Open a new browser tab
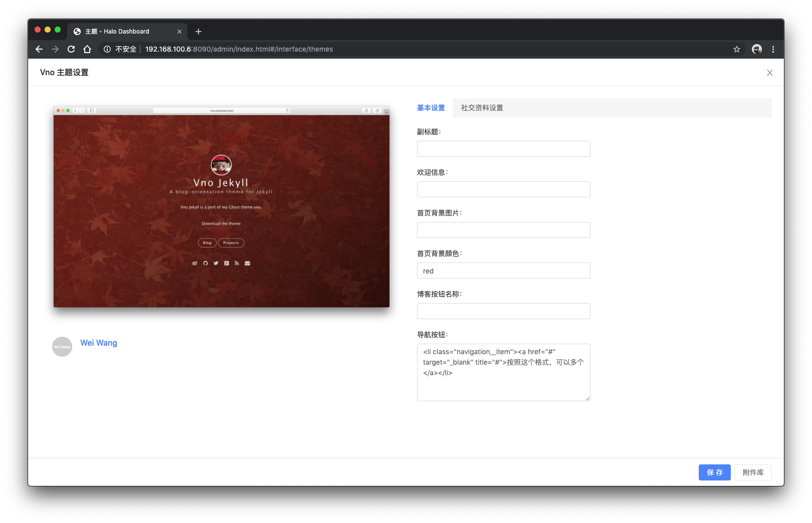Viewport: 812px width, 523px height. [198, 32]
